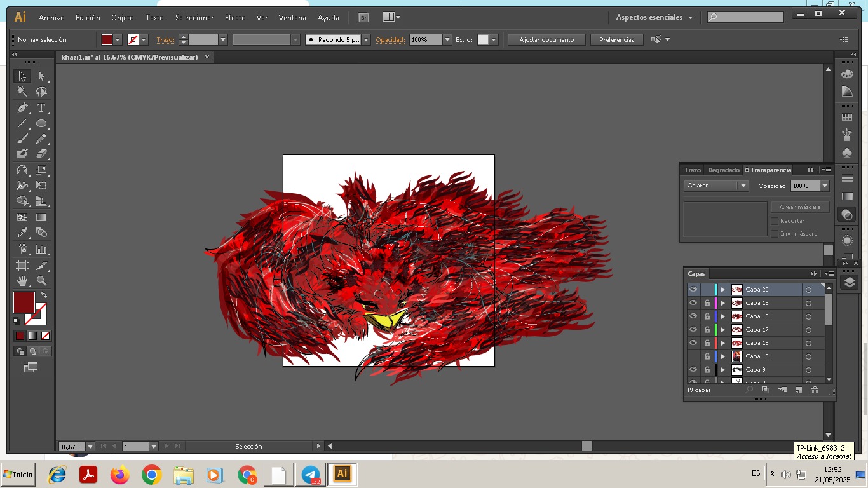Image resolution: width=868 pixels, height=488 pixels.
Task: Open the collapsed Layers panel dock icon
Action: (x=850, y=283)
